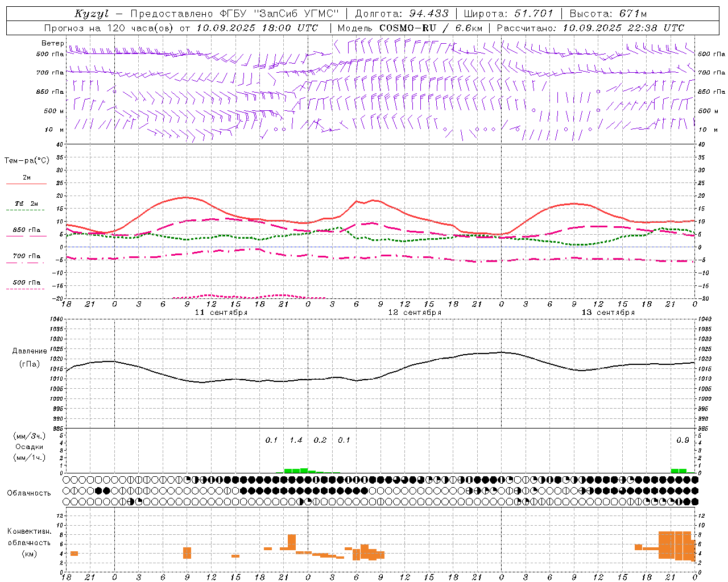Click the green dashed Td legend line sample
The image size is (728, 582).
[25, 210]
